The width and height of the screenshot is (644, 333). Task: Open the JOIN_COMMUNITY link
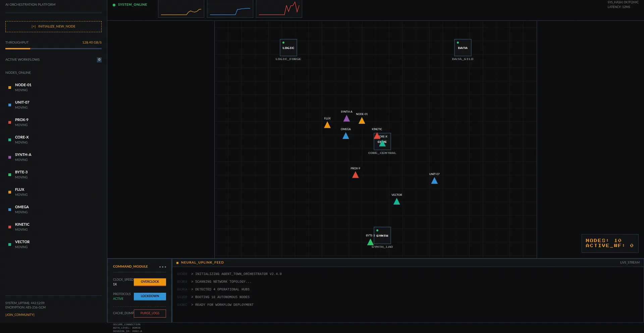pyautogui.click(x=20, y=315)
